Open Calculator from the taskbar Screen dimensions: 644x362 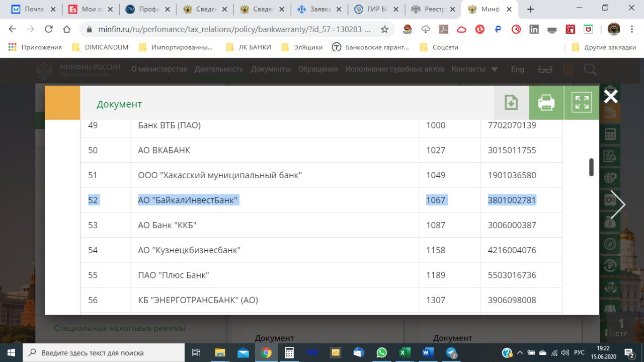point(289,352)
